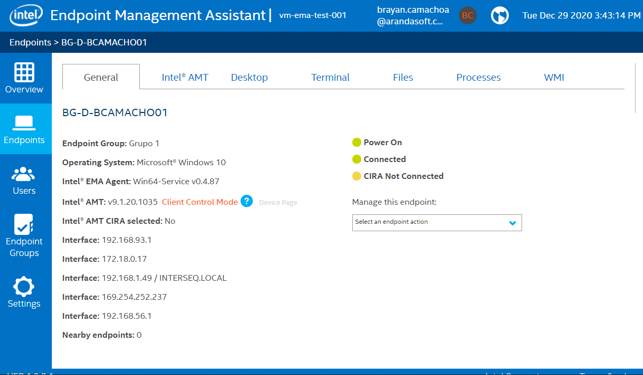The image size is (643, 375).
Task: Click the green Power On status dot
Action: click(356, 142)
